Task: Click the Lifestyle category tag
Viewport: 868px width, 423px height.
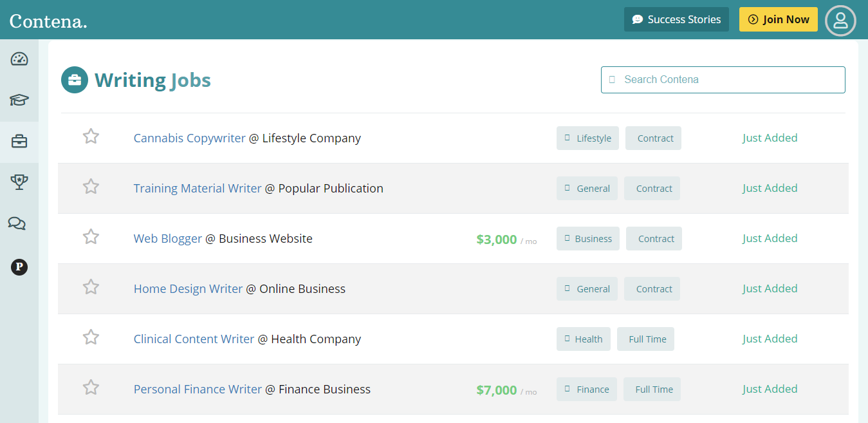Action: pos(587,138)
